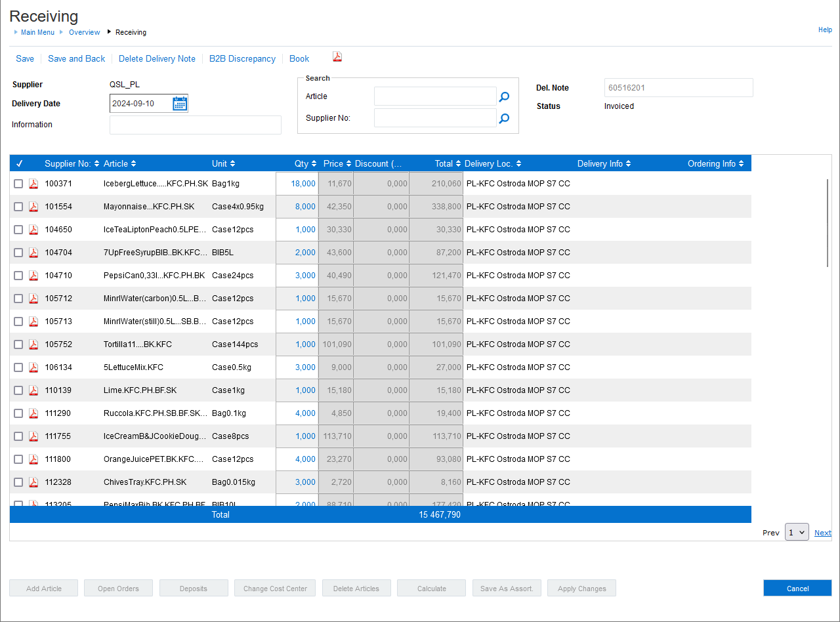Viewport: 840px width, 622px height.
Task: Tick the checkbox for Mayonnaise row
Action: (x=18, y=207)
